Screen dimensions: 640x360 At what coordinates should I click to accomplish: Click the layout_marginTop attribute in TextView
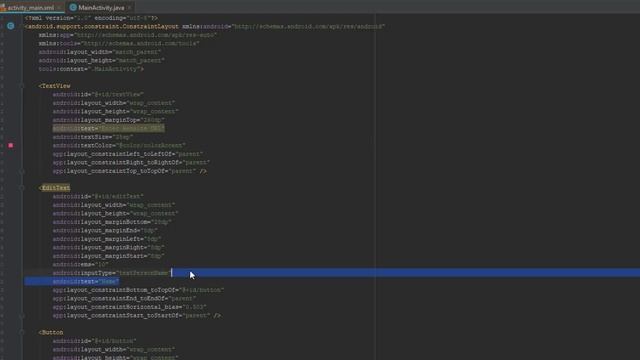pyautogui.click(x=108, y=120)
